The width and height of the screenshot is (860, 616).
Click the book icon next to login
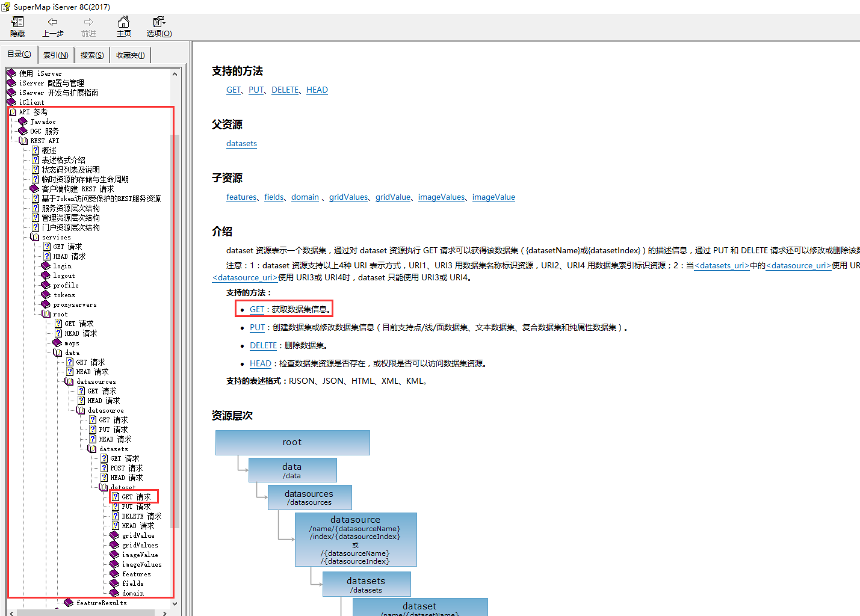(46, 266)
